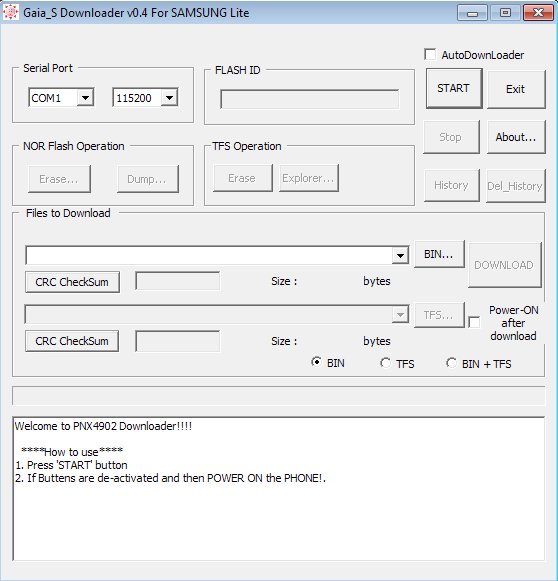Choose the BIN + TFS radio option

[x=451, y=363]
